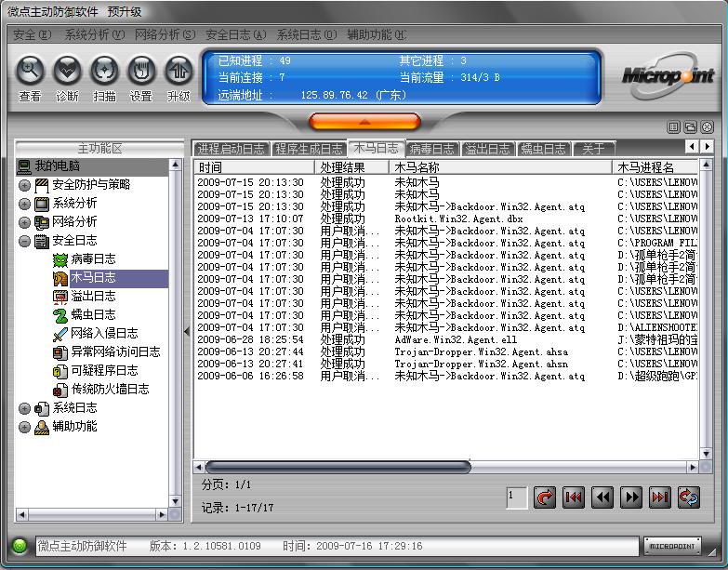
Task: Click the list view panel icon
Action: pos(673,126)
